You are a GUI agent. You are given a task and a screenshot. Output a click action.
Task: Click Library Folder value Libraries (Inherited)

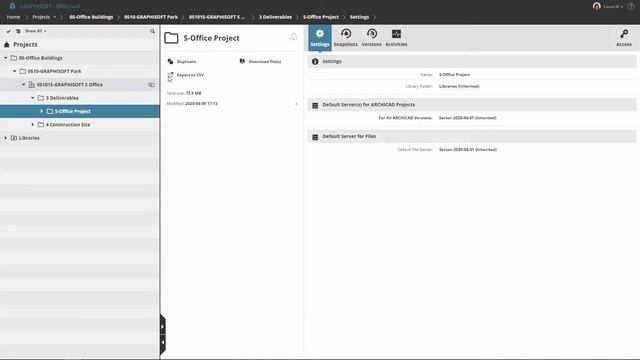point(459,87)
